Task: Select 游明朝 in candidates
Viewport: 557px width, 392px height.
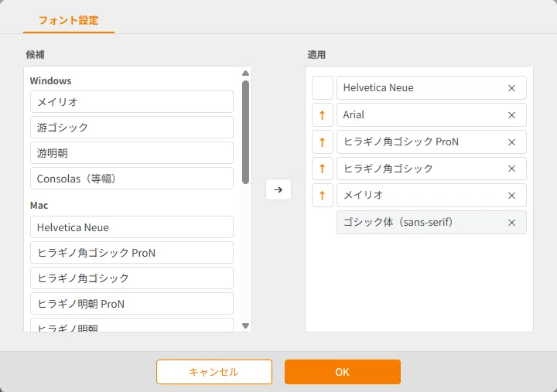Action: point(132,153)
